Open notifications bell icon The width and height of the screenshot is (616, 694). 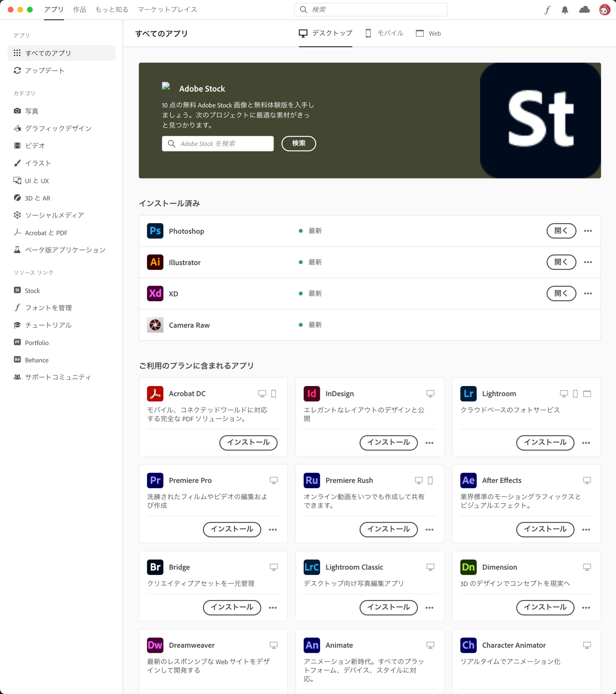pos(565,10)
